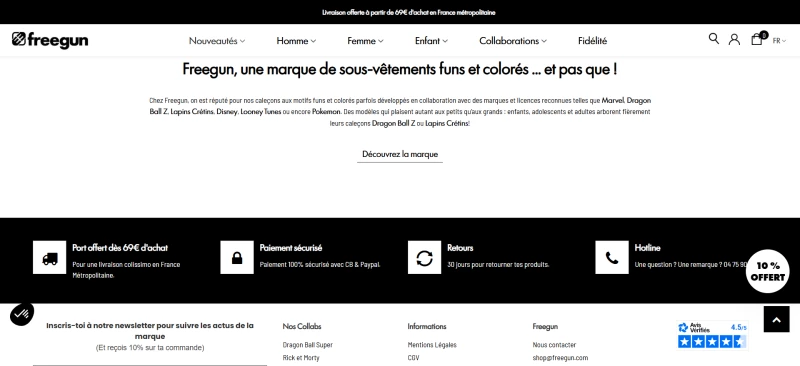
Task: Click the free delivery top banner text
Action: click(409, 12)
